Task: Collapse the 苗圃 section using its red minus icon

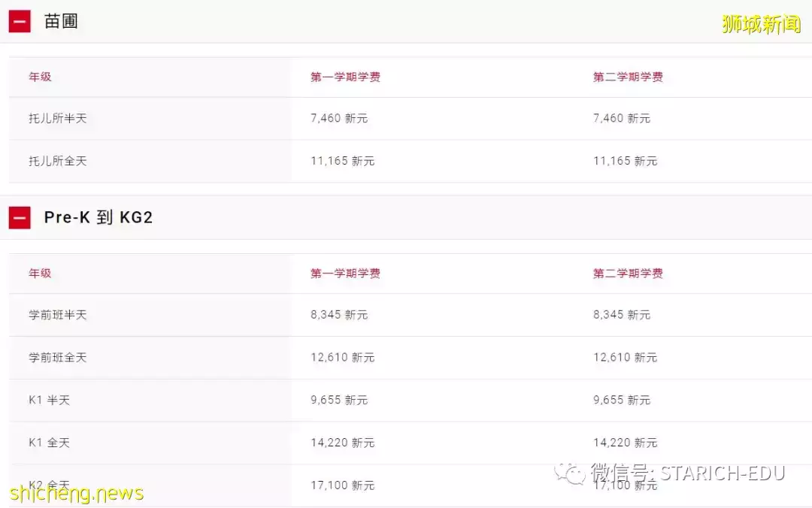Action: click(20, 22)
